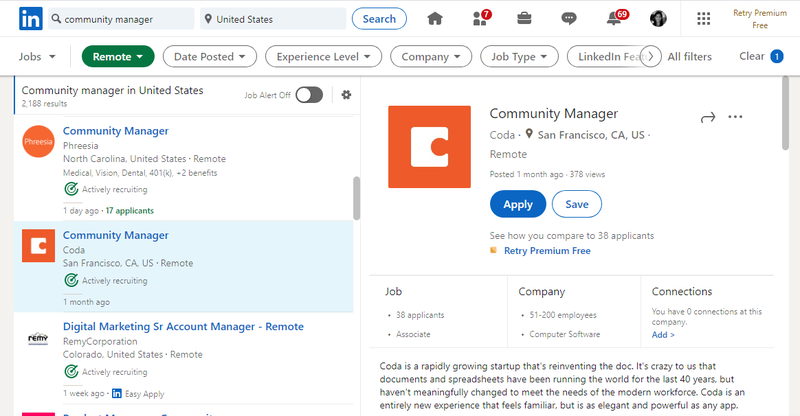Click the Phreesia company logo
The height and width of the screenshot is (416, 800).
click(38, 141)
